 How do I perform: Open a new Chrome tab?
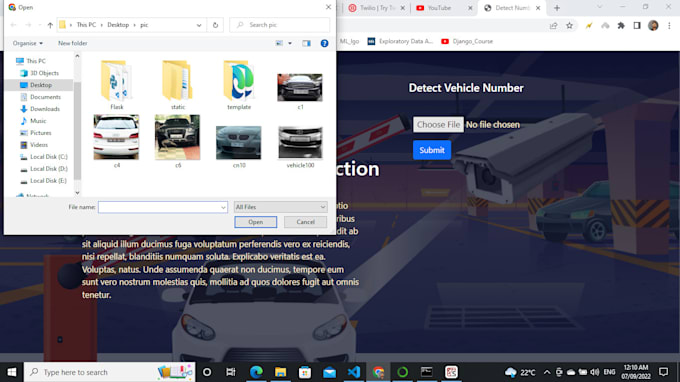pos(557,8)
